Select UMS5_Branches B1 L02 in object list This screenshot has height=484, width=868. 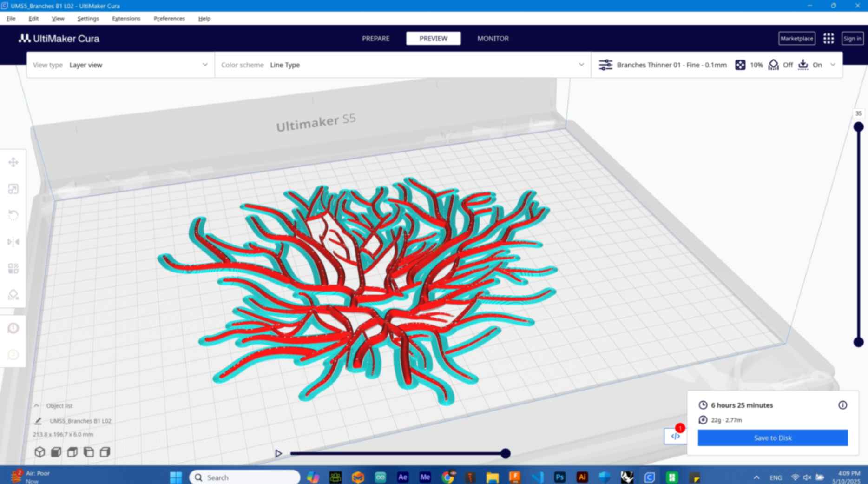(80, 421)
